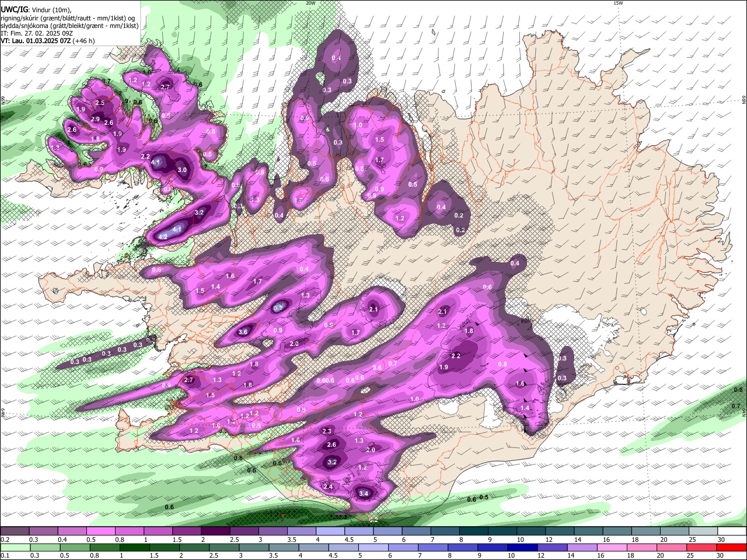Click the 'slydda/snjókoma' legend description line
This screenshot has width=747, height=560.
[x=70, y=26]
